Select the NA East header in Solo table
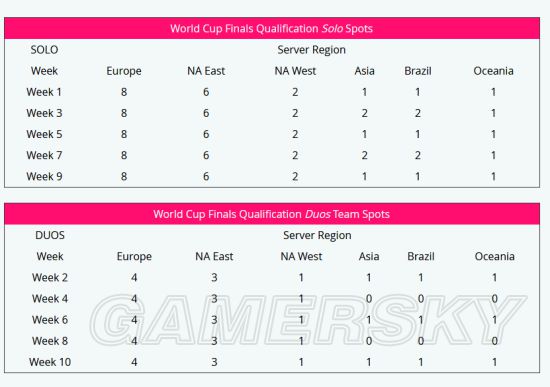This screenshot has width=550, height=387. coord(206,71)
